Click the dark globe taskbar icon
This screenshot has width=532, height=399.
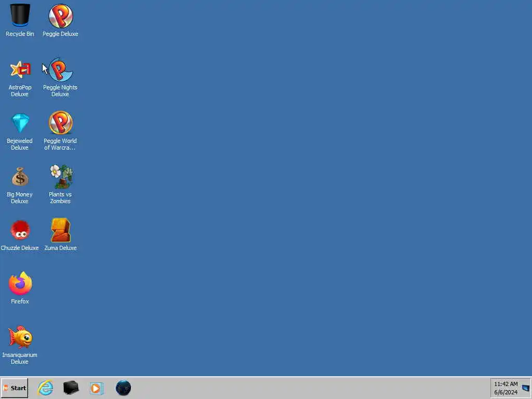coord(123,388)
